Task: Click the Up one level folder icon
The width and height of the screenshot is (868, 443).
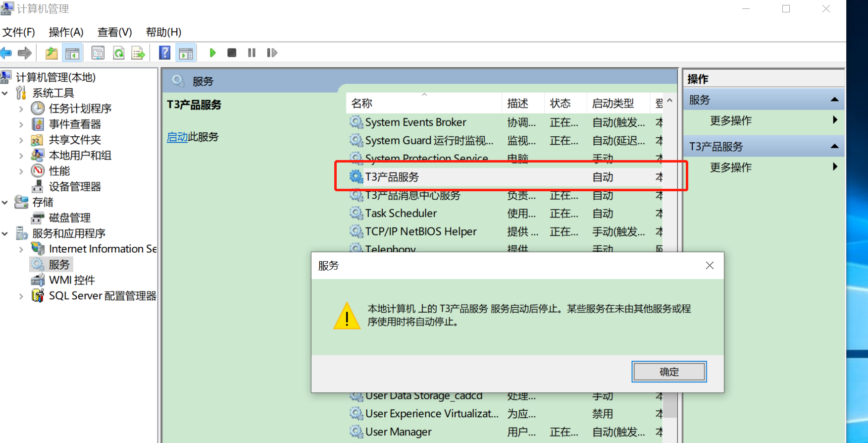Action: (x=51, y=53)
